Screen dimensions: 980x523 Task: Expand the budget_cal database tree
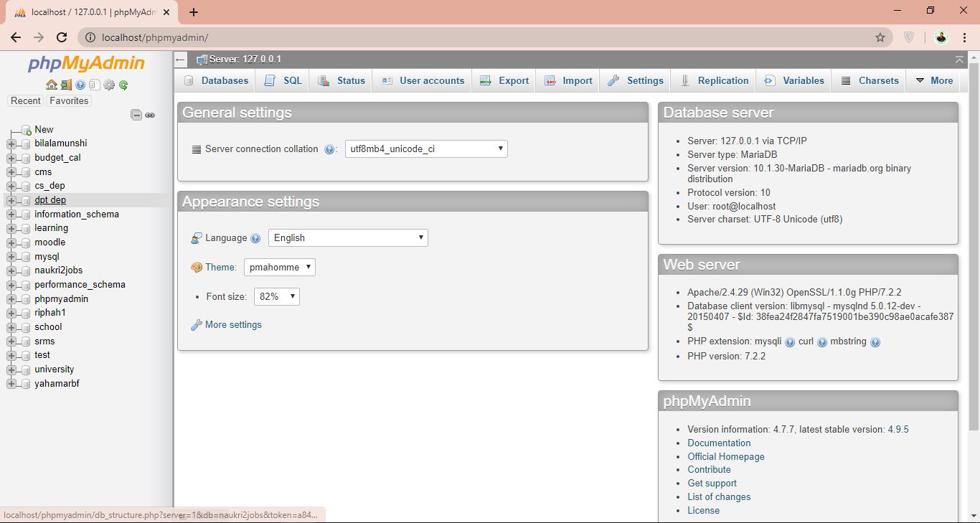tap(11, 158)
